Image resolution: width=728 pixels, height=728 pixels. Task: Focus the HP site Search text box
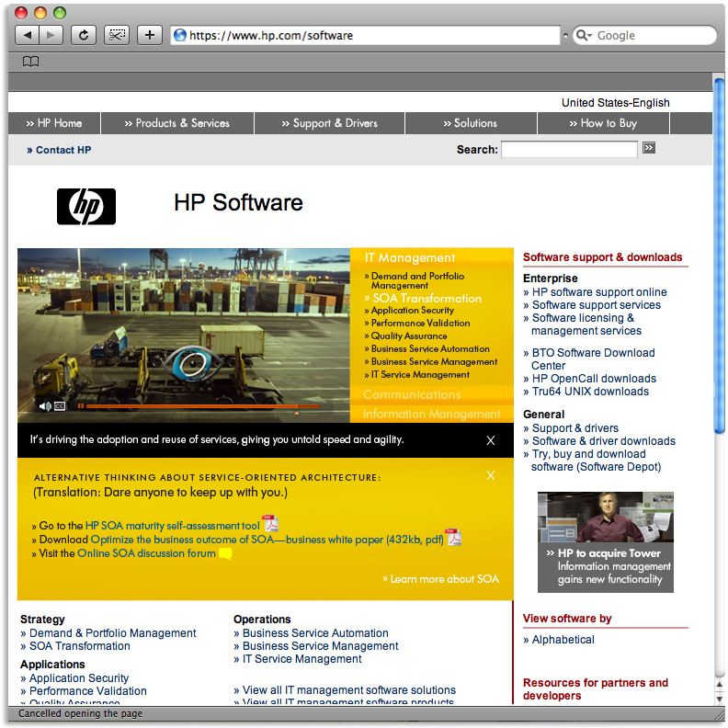[569, 150]
